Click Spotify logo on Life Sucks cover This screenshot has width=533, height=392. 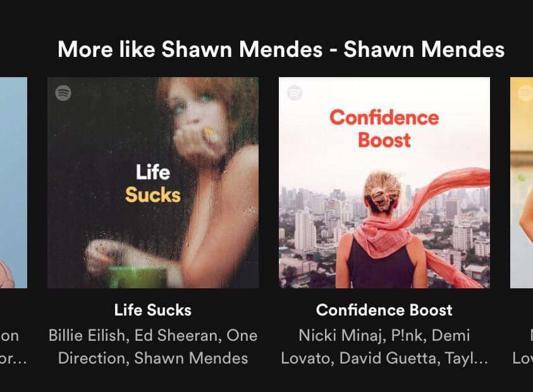point(63,93)
